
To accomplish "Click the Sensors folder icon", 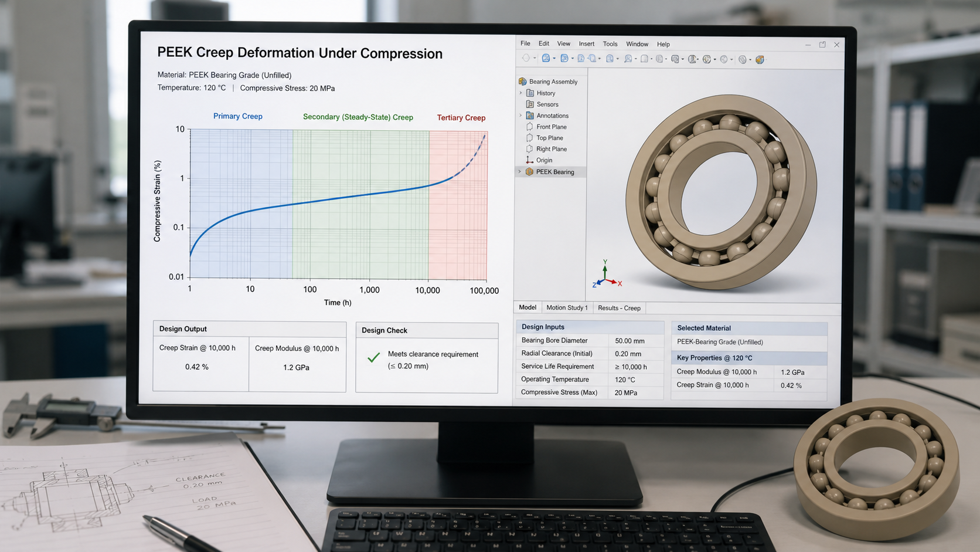I will click(x=530, y=104).
